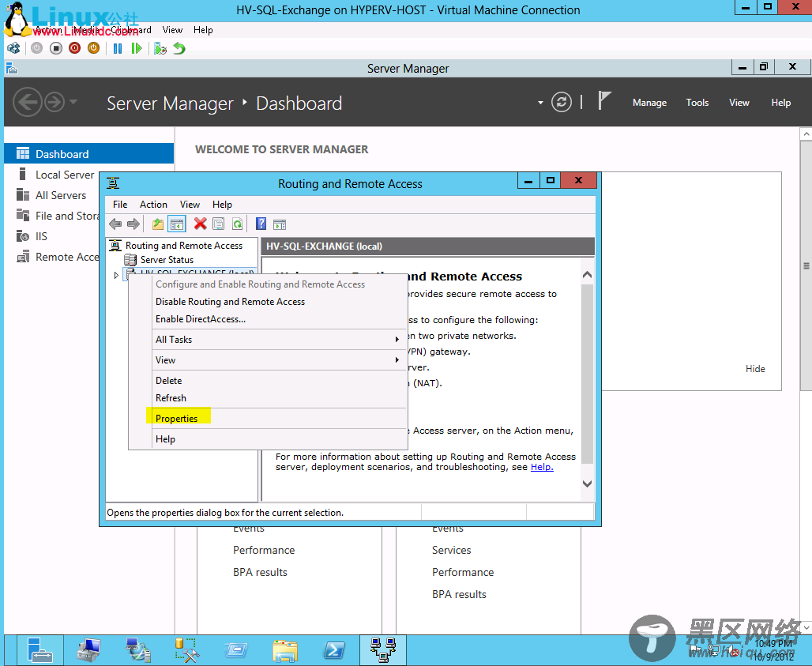Open BPA results in right Server Manager tile
The width and height of the screenshot is (812, 666).
click(x=459, y=595)
